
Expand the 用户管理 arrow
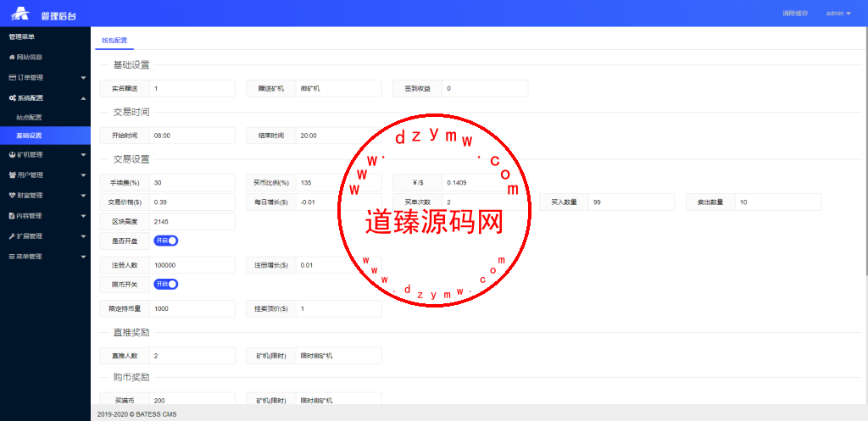83,175
